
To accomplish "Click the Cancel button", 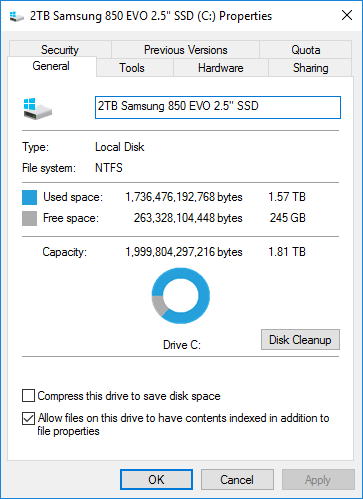I will click(x=237, y=480).
